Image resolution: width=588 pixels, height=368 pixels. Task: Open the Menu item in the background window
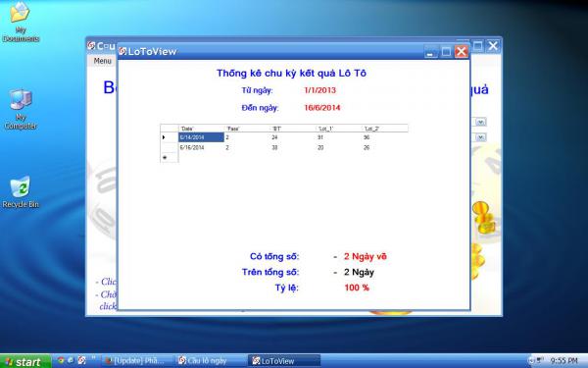click(x=102, y=61)
